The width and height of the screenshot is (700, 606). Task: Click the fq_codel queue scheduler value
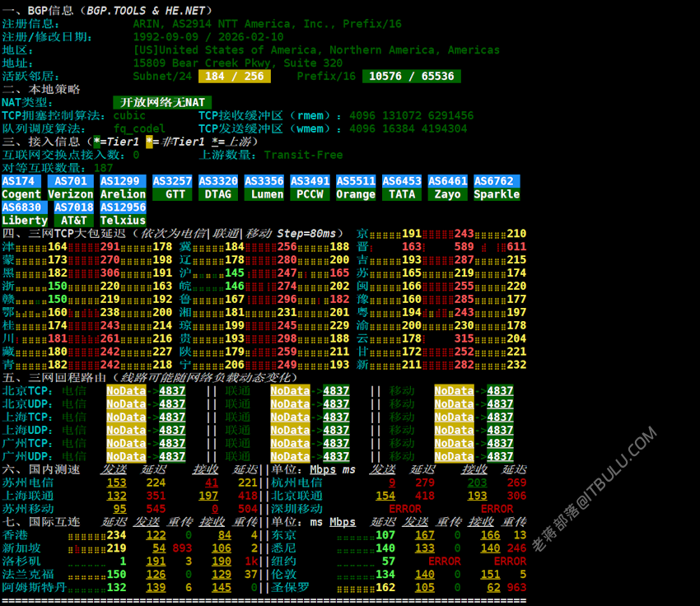(x=139, y=129)
